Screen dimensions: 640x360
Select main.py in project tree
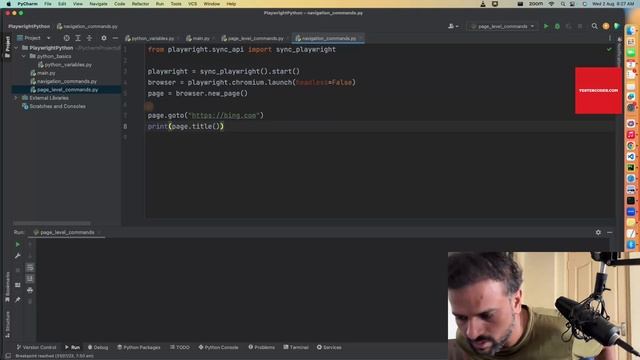tap(43, 73)
